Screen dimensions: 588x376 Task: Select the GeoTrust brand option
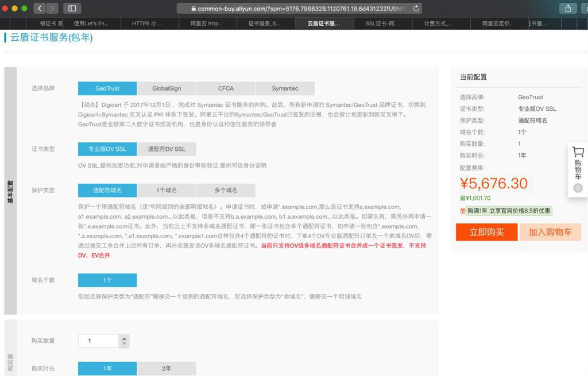point(107,88)
